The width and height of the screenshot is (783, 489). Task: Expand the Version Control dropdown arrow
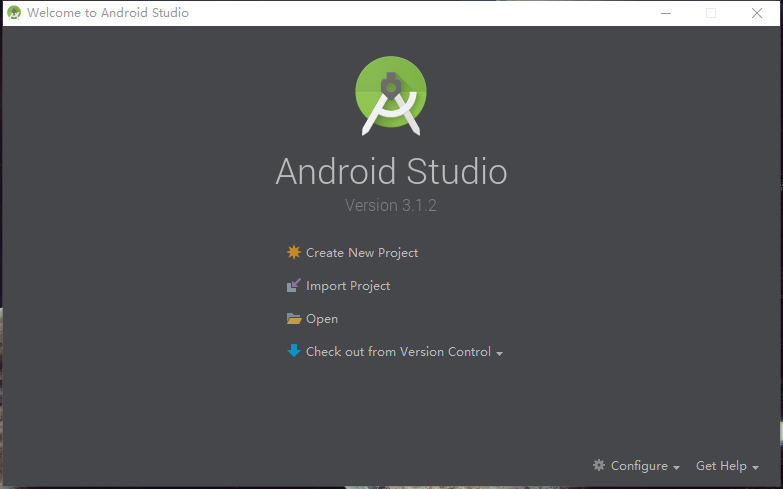click(499, 354)
